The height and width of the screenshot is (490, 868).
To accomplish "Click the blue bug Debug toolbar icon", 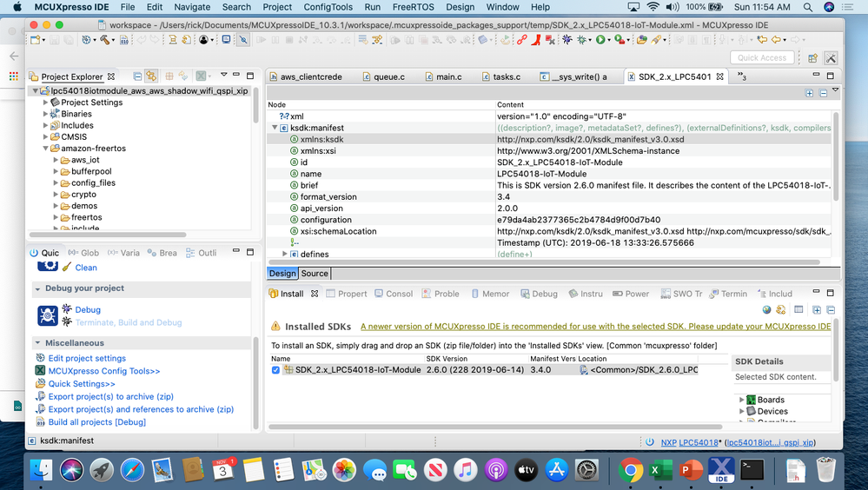I will [x=567, y=40].
